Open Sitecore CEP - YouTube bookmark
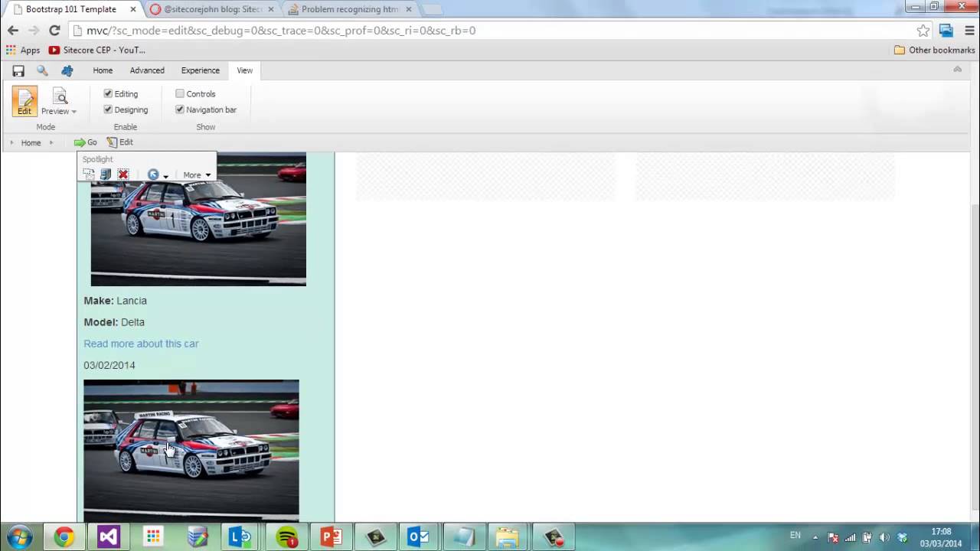The width and height of the screenshot is (980, 551). coord(97,50)
